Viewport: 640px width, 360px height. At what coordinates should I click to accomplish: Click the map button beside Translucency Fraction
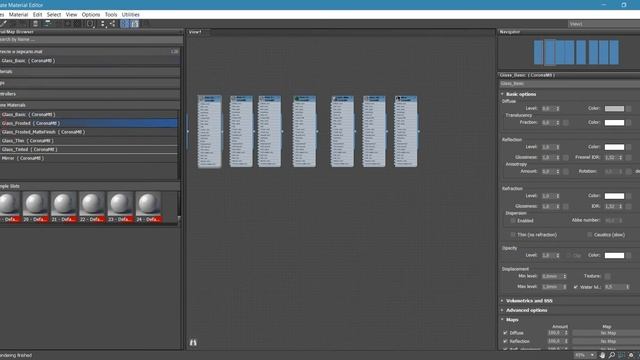(x=566, y=122)
